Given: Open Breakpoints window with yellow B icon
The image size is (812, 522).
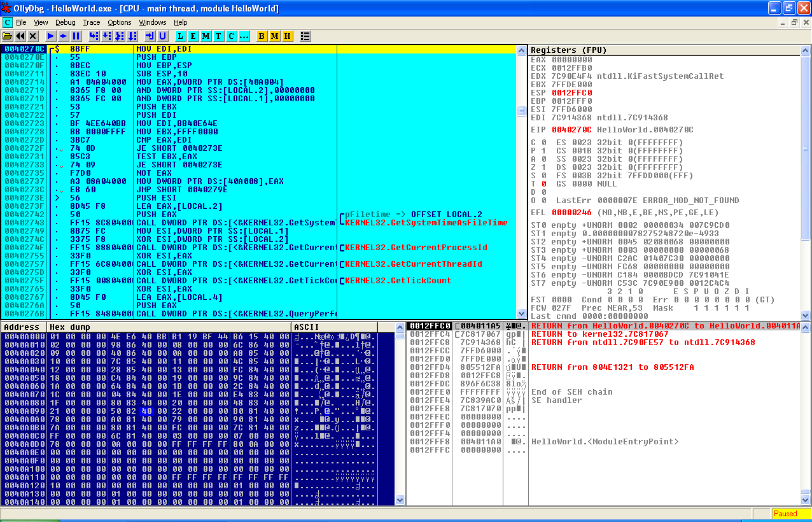Looking at the screenshot, I should click(x=262, y=36).
